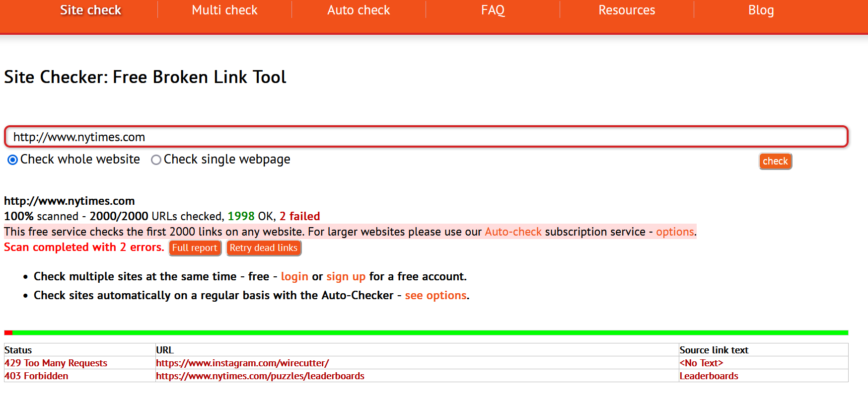The width and height of the screenshot is (868, 412).
Task: Click the 429 Too Many Requests status
Action: tap(56, 363)
